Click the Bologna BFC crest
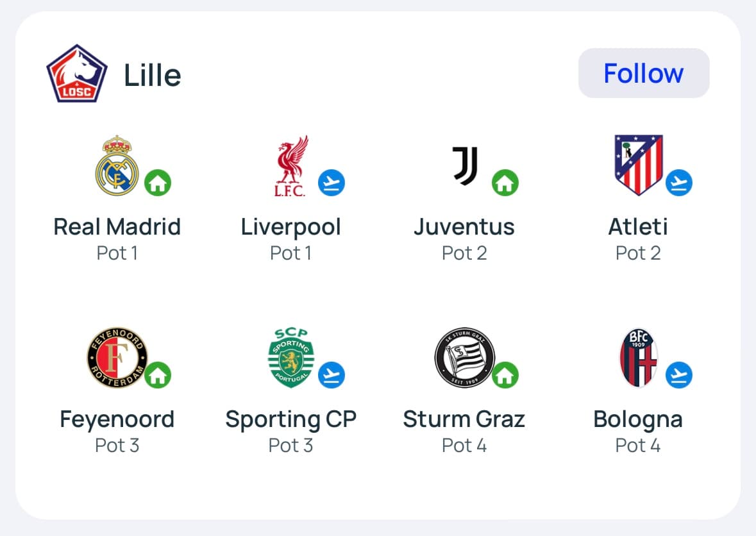 (x=639, y=358)
